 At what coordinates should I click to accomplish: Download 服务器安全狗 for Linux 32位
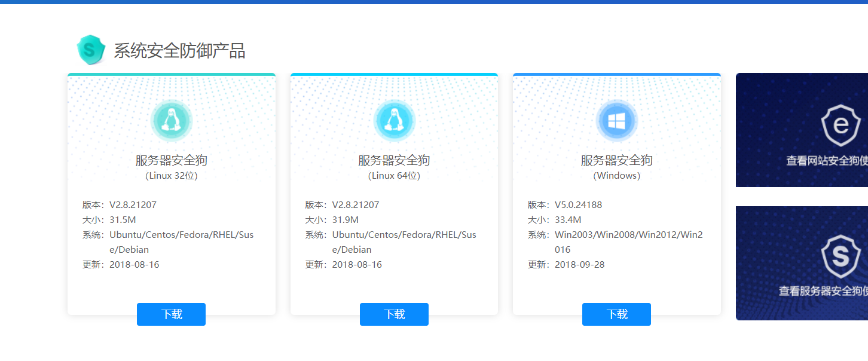(x=171, y=314)
